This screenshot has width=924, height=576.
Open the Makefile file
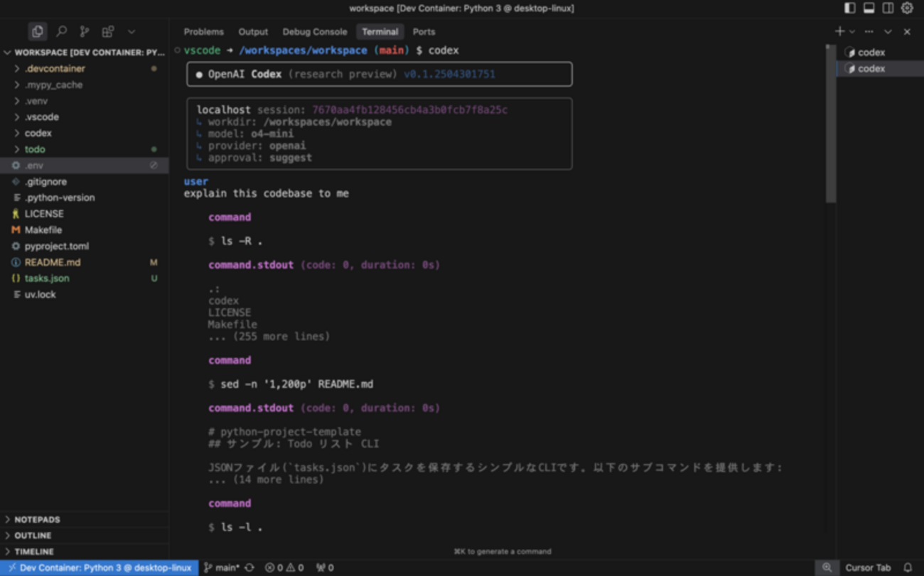(x=85, y=229)
